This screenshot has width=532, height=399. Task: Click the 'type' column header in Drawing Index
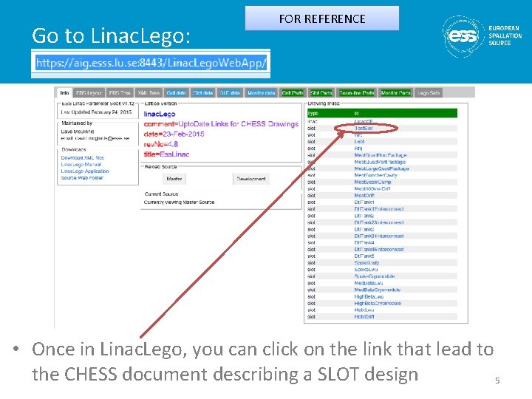click(x=313, y=113)
